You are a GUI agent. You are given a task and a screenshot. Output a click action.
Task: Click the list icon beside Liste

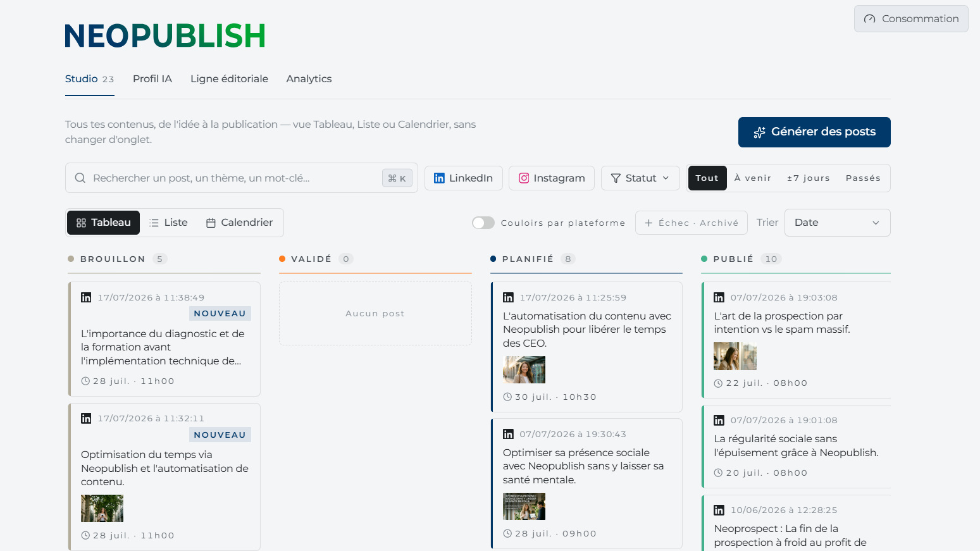click(x=154, y=223)
